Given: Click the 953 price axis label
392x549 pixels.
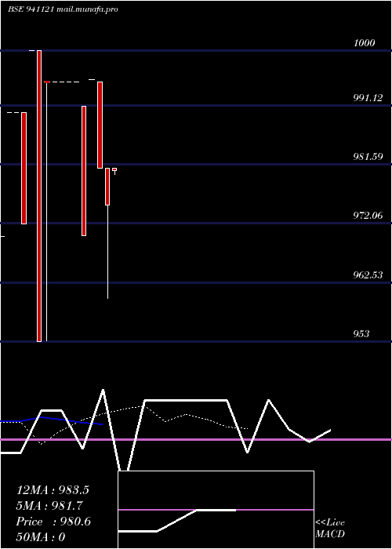Looking at the screenshot, I should point(361,333).
